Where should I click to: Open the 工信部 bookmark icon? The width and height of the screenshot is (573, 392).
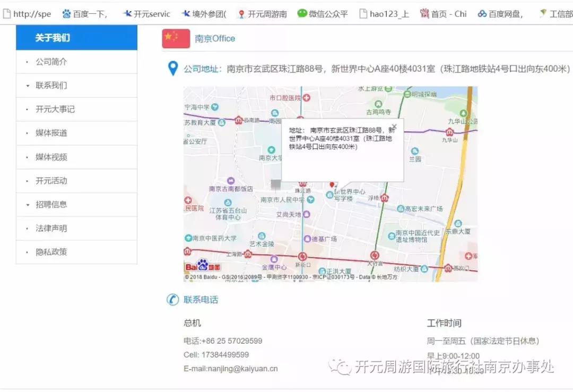coord(542,14)
